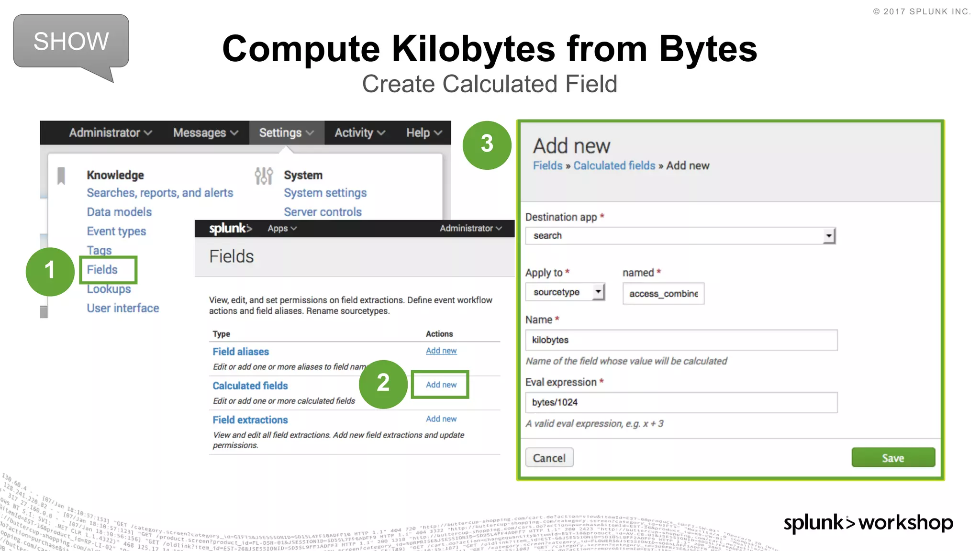Add new Field extraction
The height and width of the screenshot is (551, 980).
[x=441, y=419]
